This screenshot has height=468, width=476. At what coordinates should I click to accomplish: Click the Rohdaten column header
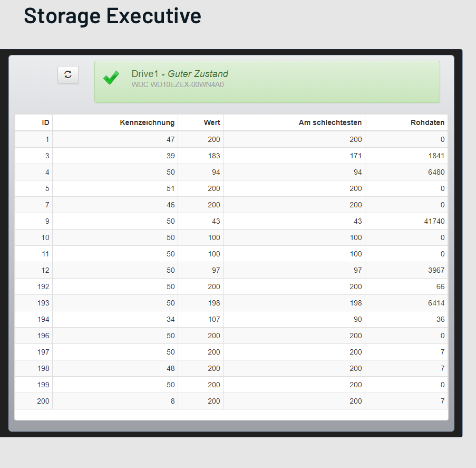[x=428, y=122]
